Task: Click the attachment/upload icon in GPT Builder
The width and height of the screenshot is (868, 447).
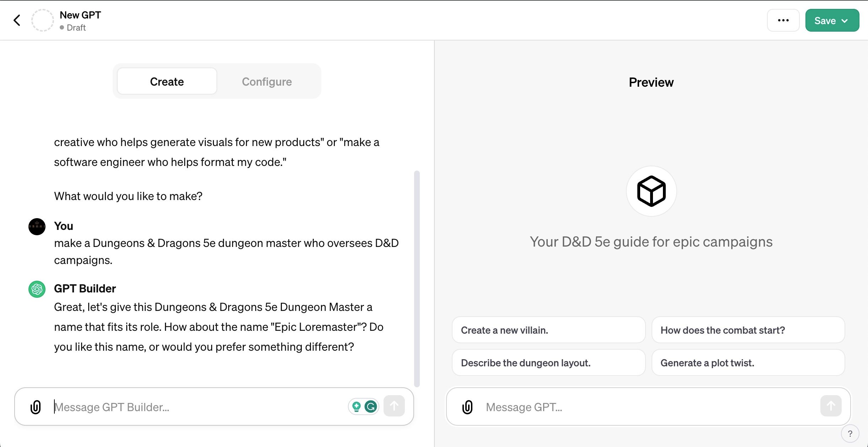Action: tap(35, 406)
